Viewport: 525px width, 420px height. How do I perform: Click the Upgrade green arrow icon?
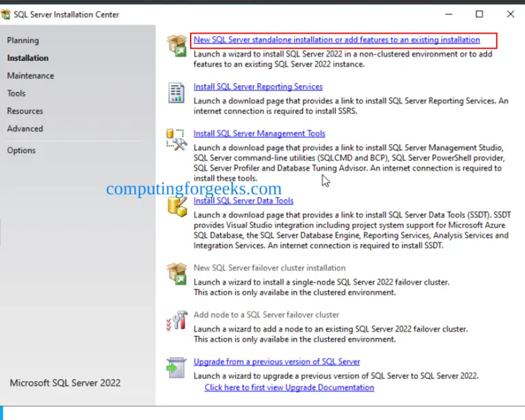click(x=176, y=367)
